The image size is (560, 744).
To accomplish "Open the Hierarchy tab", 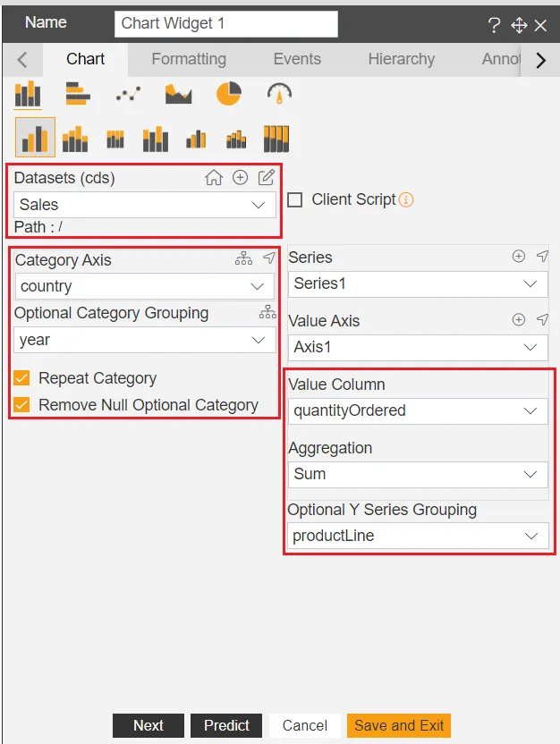I will tap(402, 59).
